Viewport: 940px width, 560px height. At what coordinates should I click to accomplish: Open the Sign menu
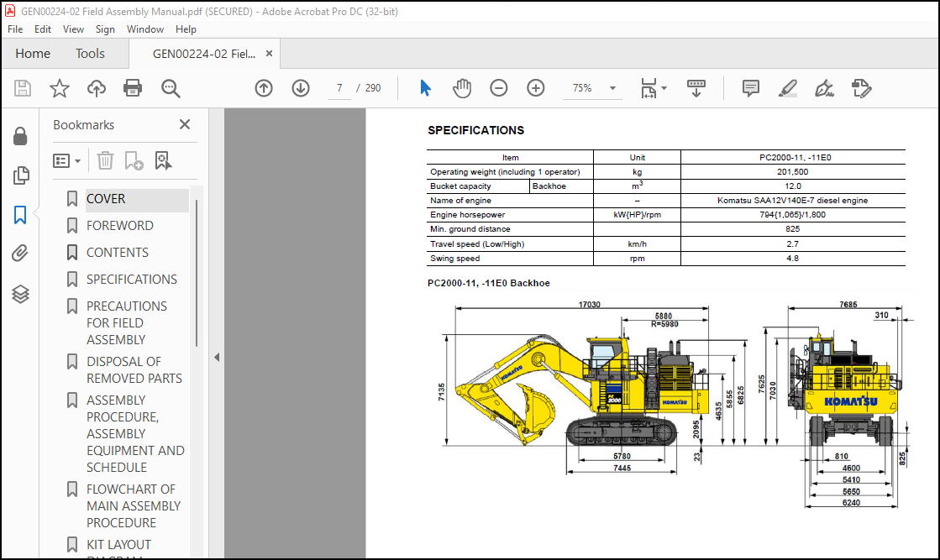[x=105, y=29]
